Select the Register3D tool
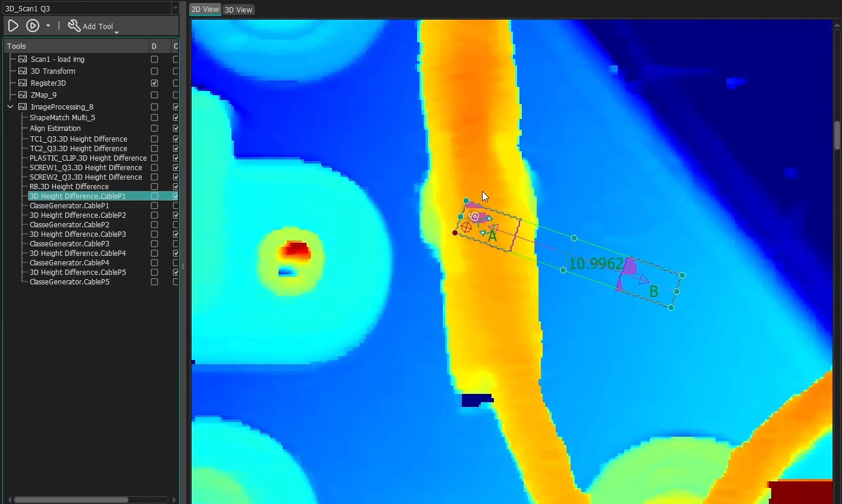 click(x=48, y=83)
